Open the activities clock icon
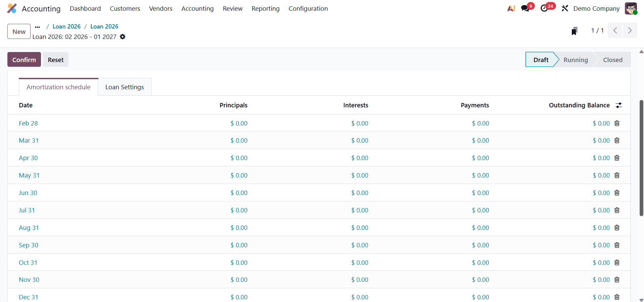This screenshot has width=644, height=302. point(545,8)
